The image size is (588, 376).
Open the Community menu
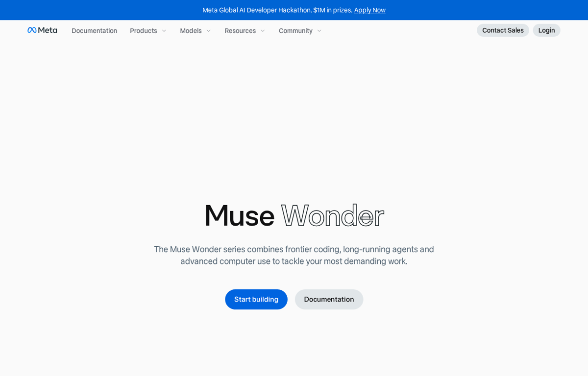[295, 31]
